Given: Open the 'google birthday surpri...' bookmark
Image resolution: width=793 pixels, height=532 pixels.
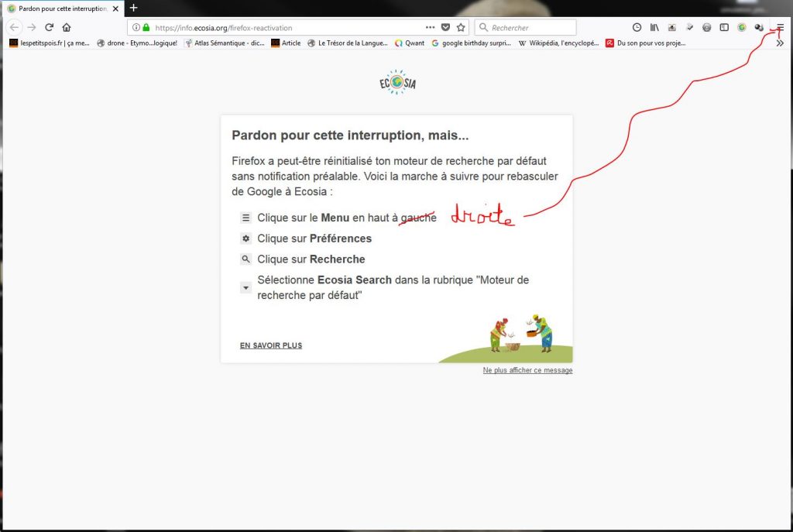Looking at the screenshot, I should click(x=472, y=43).
